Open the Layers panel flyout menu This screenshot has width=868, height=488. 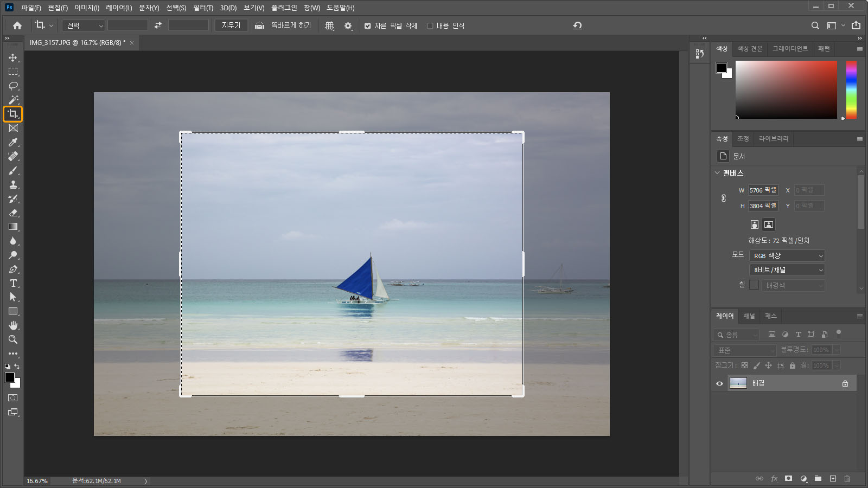pyautogui.click(x=859, y=316)
